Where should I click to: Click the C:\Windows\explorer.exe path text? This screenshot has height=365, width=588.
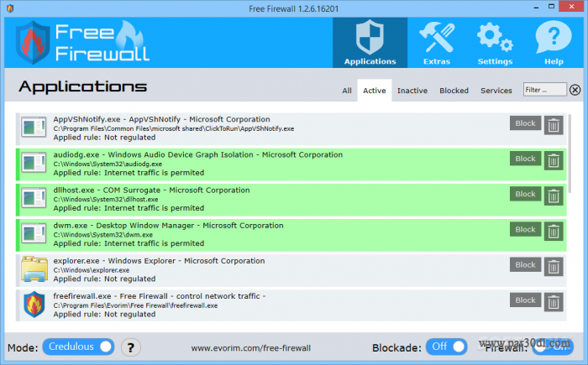[91, 270]
